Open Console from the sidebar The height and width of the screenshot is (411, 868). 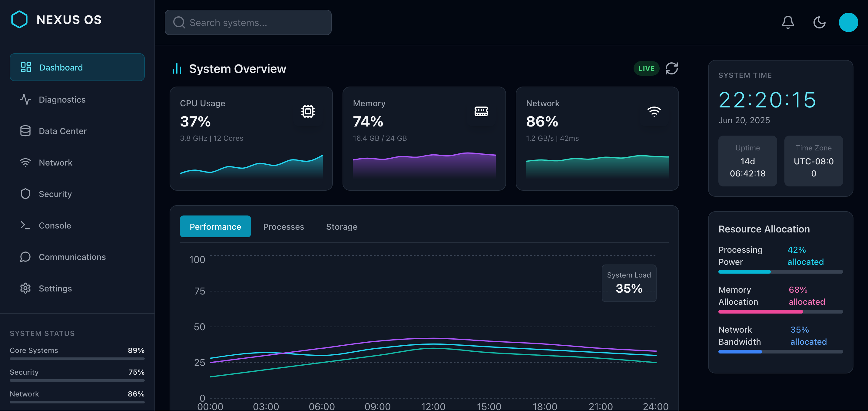(77, 225)
